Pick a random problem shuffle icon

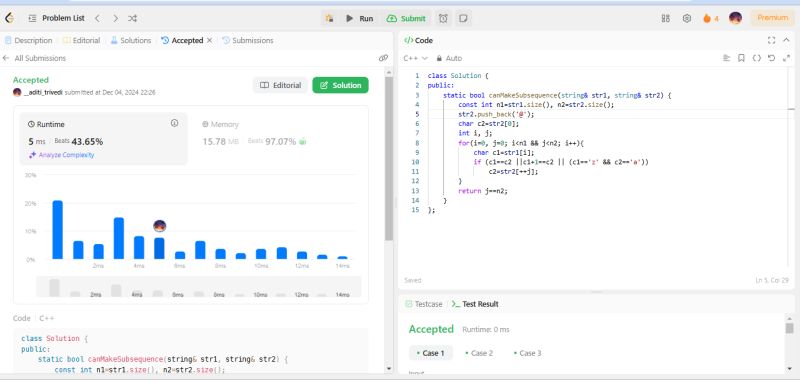[x=132, y=18]
